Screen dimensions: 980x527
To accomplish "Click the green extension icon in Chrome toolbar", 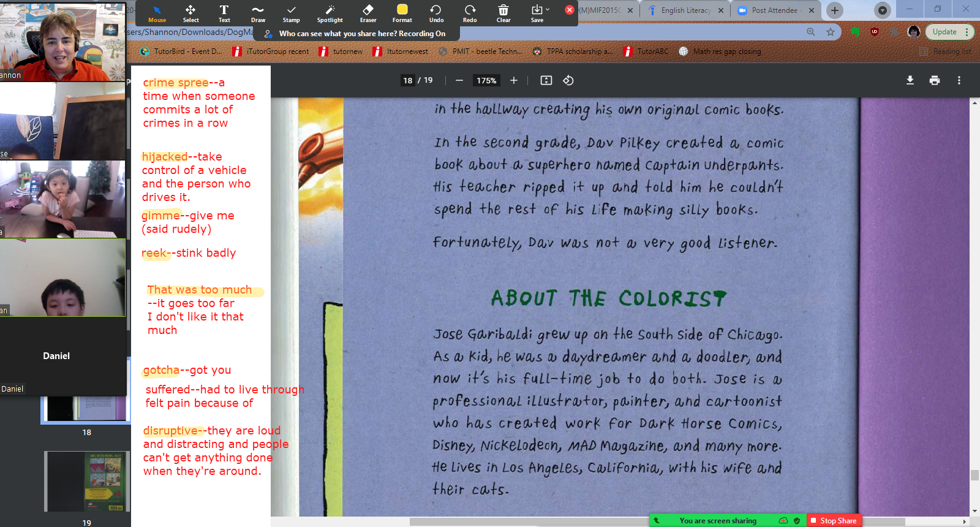I will (856, 32).
